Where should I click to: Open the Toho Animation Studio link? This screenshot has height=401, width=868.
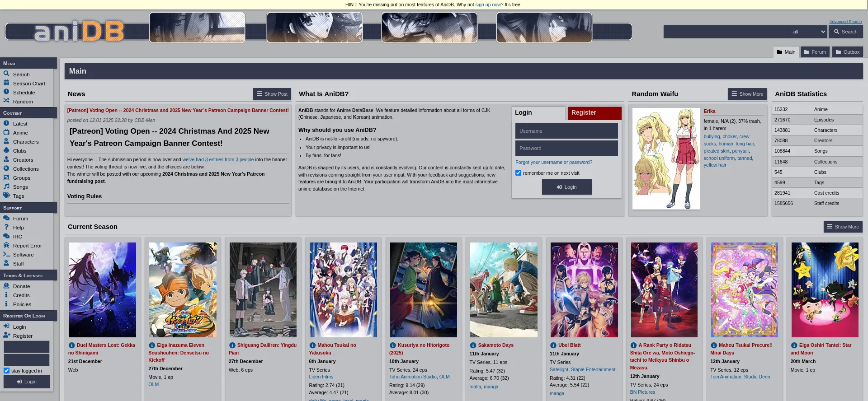(x=413, y=377)
